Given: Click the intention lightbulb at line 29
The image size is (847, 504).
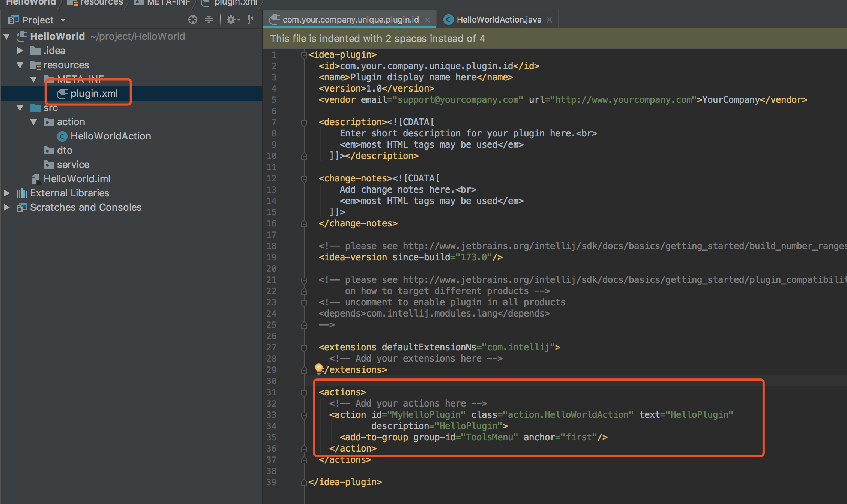Looking at the screenshot, I should click(318, 368).
